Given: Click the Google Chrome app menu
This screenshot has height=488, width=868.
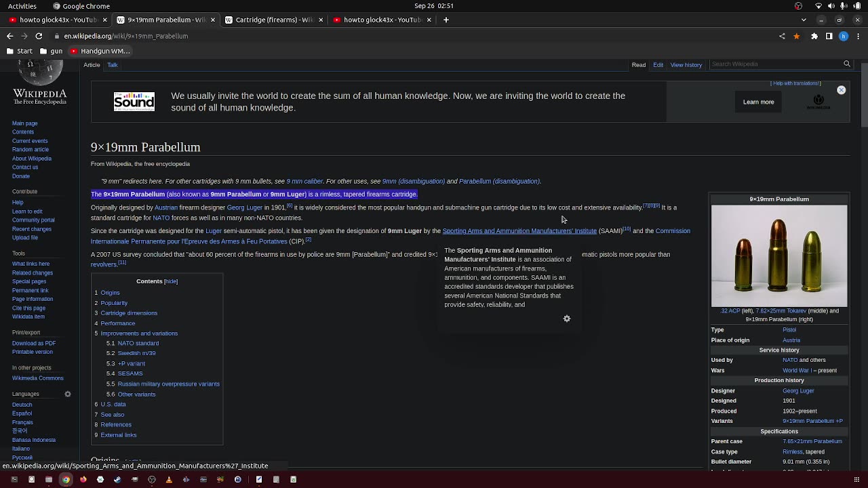Looking at the screenshot, I should [81, 6].
